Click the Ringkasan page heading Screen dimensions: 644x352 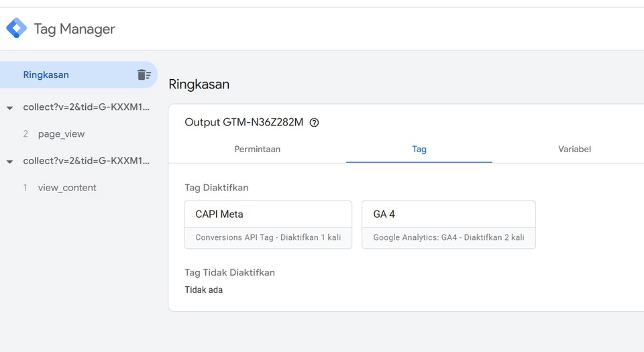(x=199, y=84)
